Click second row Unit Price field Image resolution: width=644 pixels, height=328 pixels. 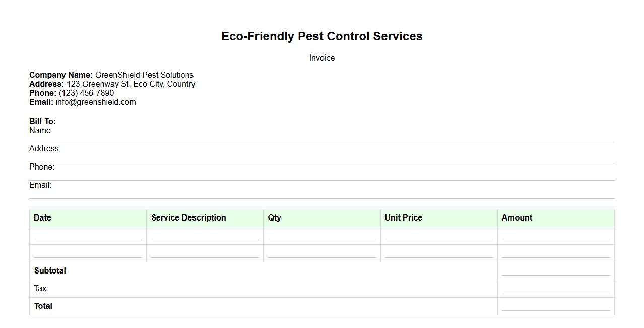tap(438, 253)
